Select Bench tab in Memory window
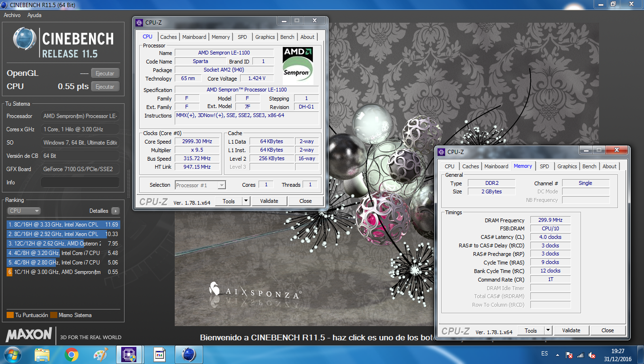644x364 pixels. (x=589, y=166)
